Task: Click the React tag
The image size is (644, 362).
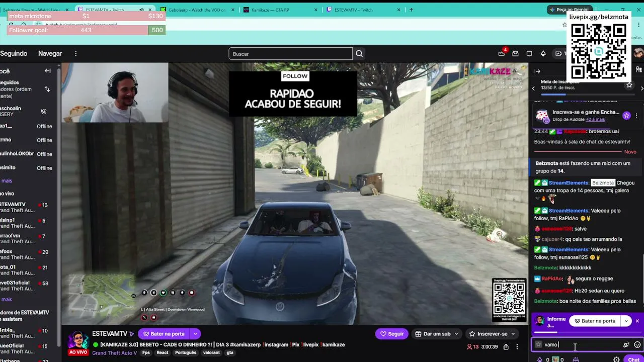Action: click(x=163, y=353)
